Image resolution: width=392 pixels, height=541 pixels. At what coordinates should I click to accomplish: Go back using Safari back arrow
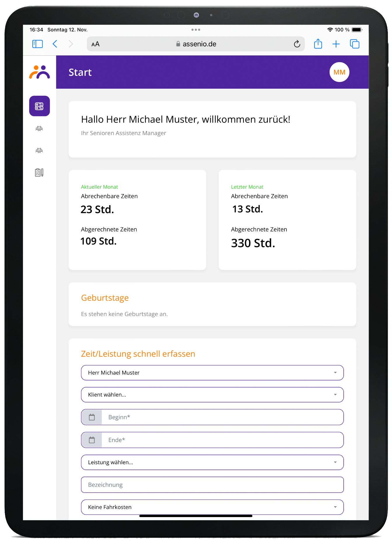click(55, 44)
